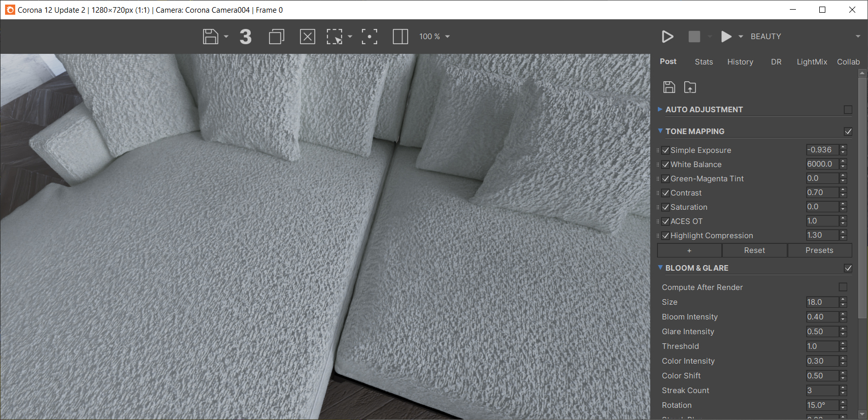
Task: Add a tone mapping operator with plus button
Action: (689, 250)
